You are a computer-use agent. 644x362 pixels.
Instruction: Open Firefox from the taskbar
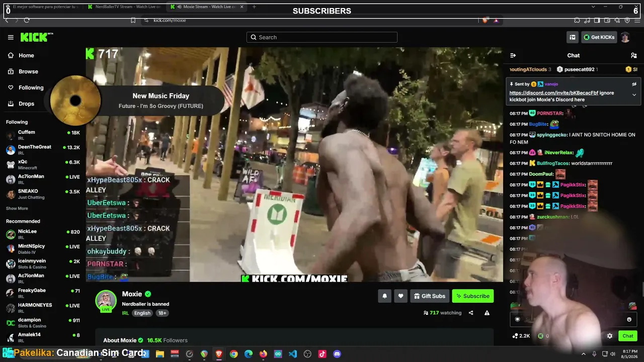263,354
